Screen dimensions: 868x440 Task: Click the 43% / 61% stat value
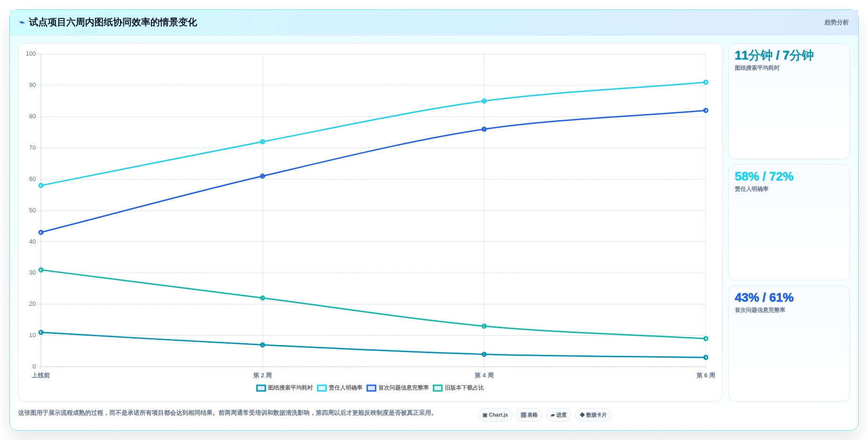click(x=764, y=298)
